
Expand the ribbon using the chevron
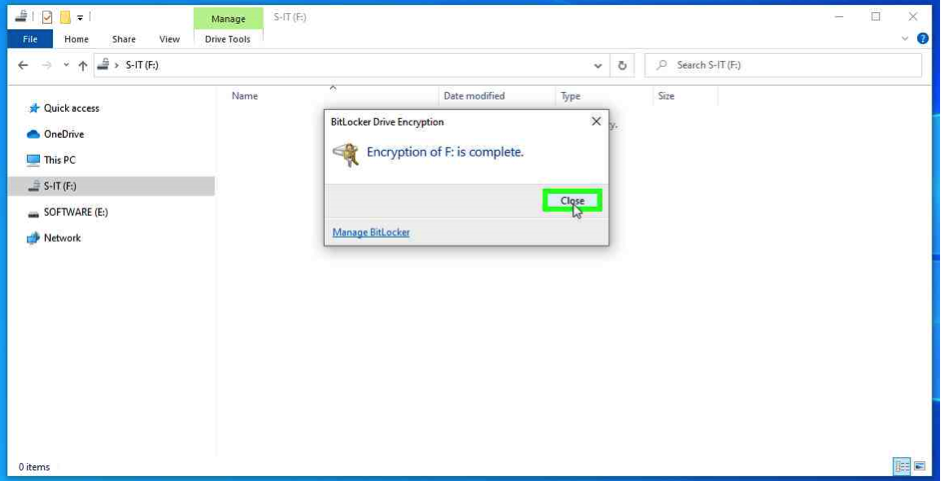pyautogui.click(x=905, y=39)
